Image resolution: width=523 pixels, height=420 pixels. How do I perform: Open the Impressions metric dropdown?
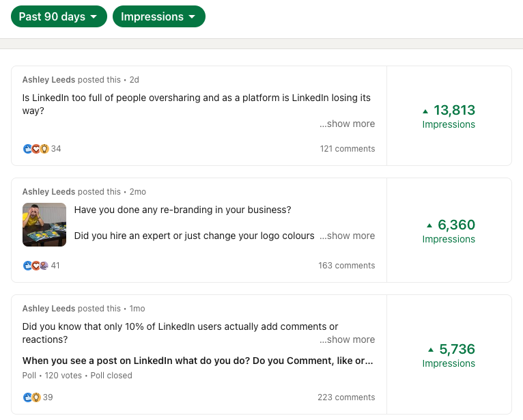158,16
